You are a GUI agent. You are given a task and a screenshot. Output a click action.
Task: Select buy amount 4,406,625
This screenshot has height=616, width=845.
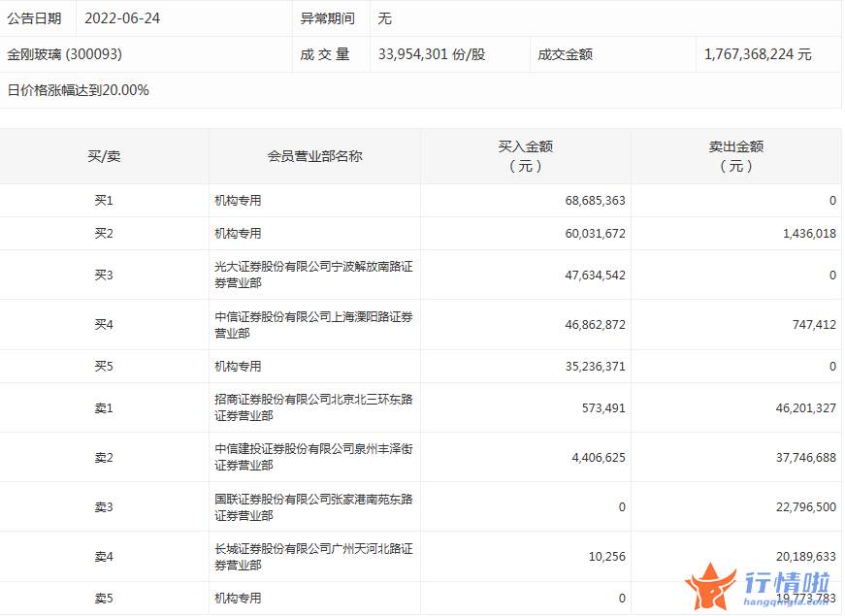coord(599,458)
